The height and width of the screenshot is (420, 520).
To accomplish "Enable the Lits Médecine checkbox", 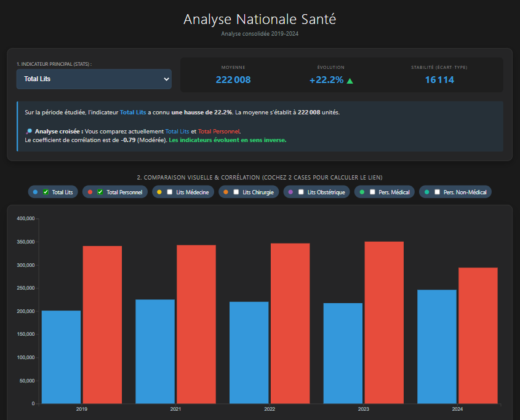I will 170,192.
